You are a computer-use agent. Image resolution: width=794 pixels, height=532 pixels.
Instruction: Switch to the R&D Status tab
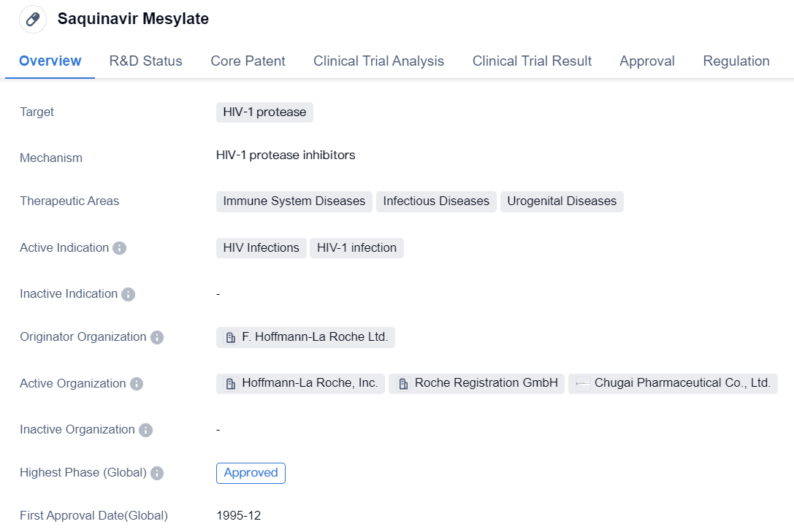145,61
